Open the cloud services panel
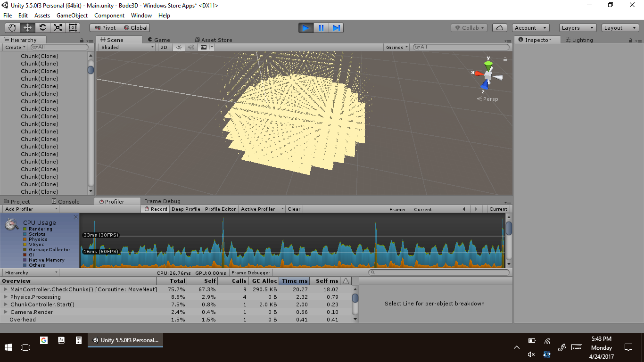 (x=500, y=28)
